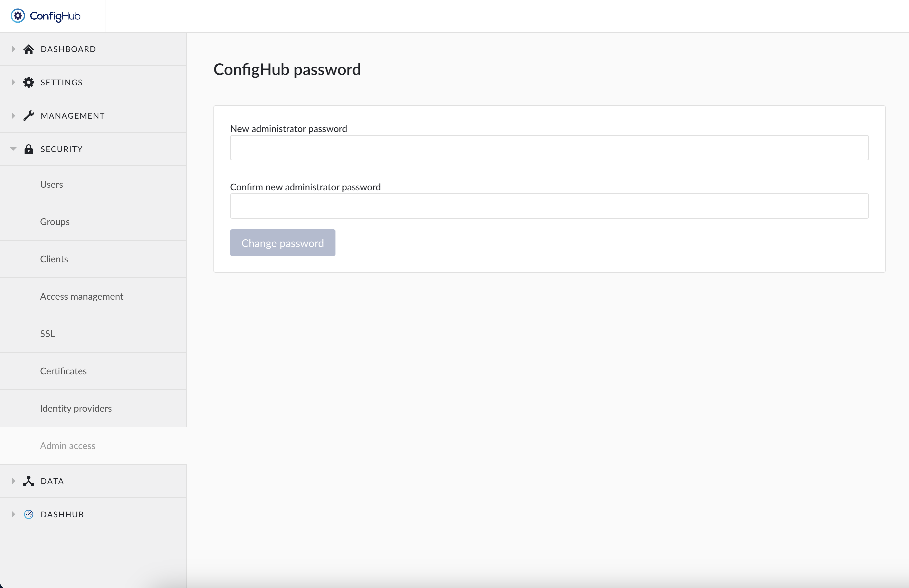Viewport: 909px width, 588px height.
Task: Open the Settings menu section
Action: coord(61,82)
